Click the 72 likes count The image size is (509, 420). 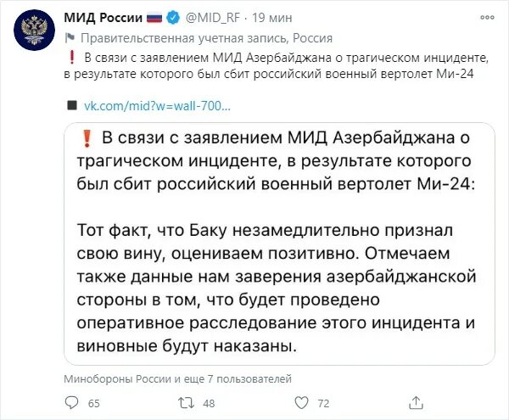point(323,403)
